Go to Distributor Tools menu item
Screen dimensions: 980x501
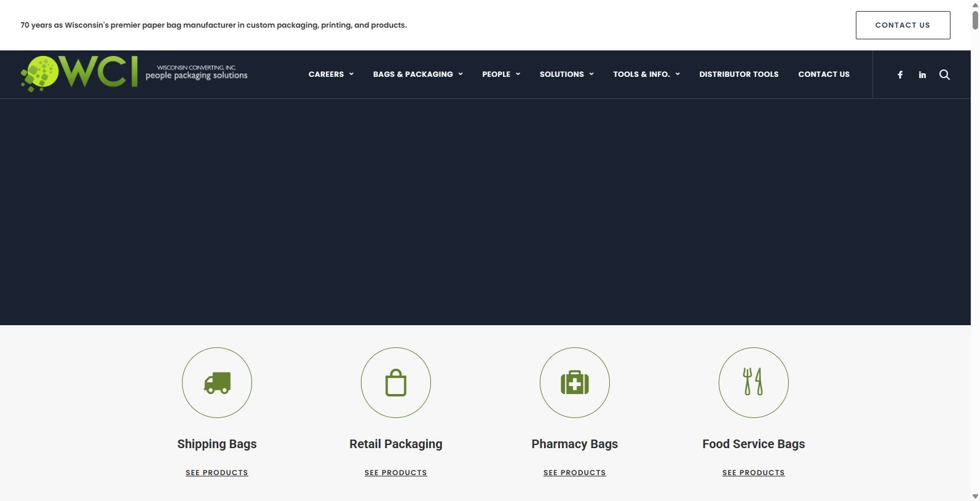(739, 74)
